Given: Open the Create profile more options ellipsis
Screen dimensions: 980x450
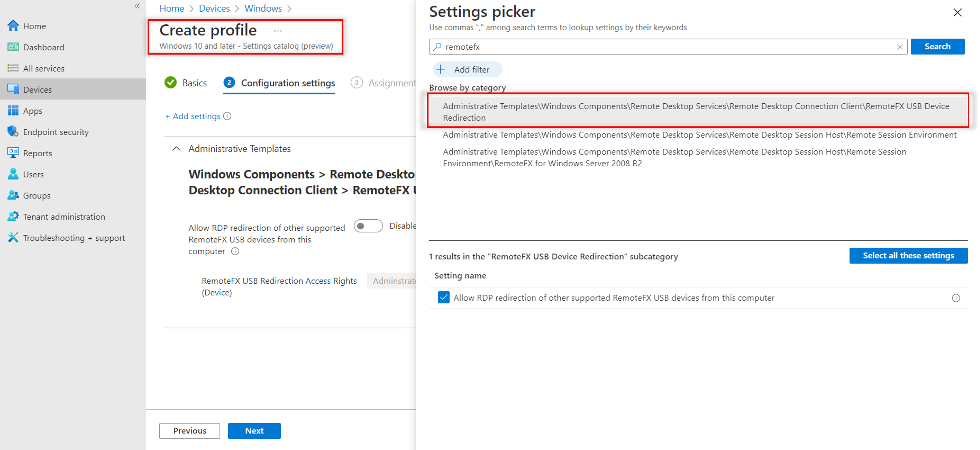Looking at the screenshot, I should pyautogui.click(x=278, y=30).
